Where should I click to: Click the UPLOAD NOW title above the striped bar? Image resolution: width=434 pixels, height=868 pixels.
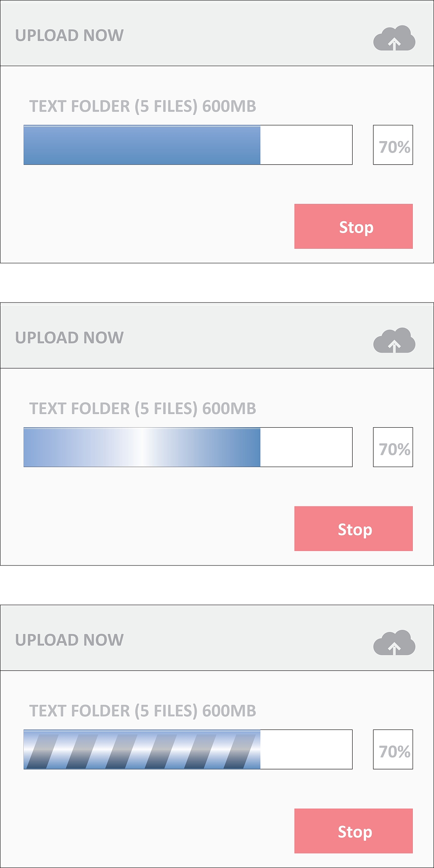point(70,640)
